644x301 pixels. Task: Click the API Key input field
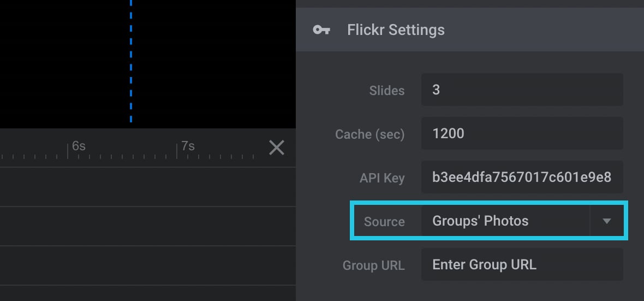(522, 177)
